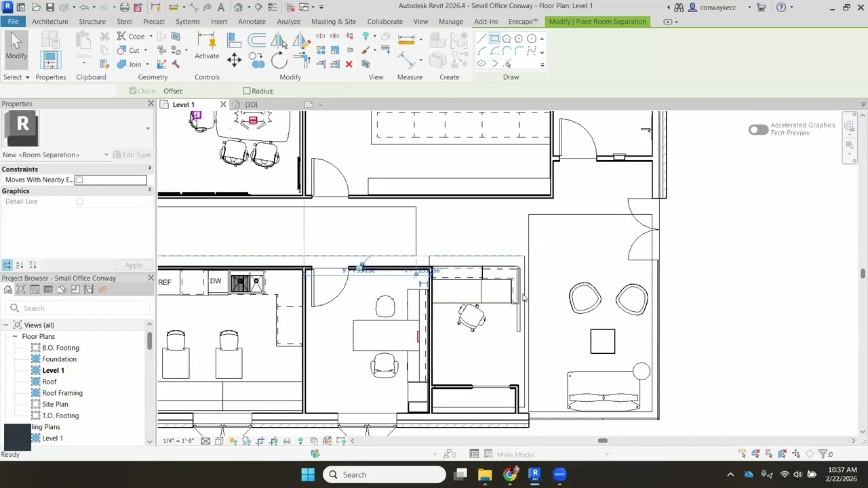Toggle Accelerated Graphics Tech Preview switch

point(758,129)
